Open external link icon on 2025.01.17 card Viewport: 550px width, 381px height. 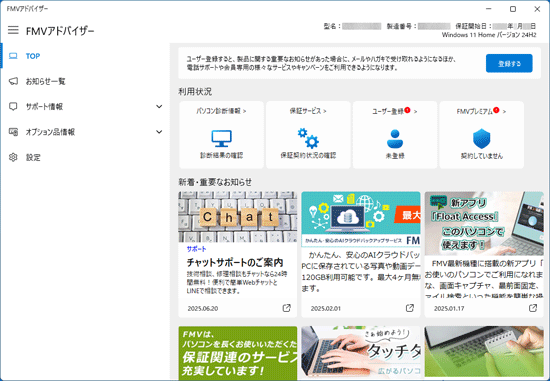[x=533, y=308]
